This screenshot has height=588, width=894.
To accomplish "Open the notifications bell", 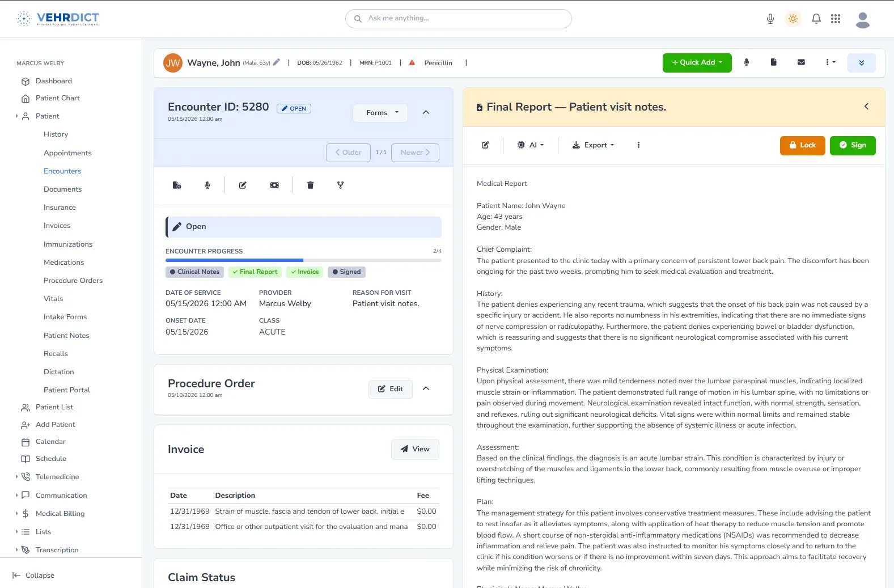I will 816,19.
